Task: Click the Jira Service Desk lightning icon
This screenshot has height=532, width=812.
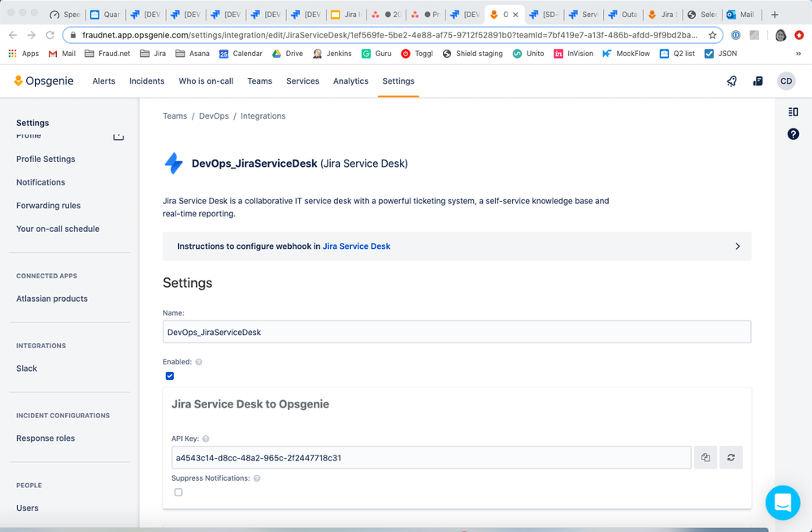Action: click(174, 164)
